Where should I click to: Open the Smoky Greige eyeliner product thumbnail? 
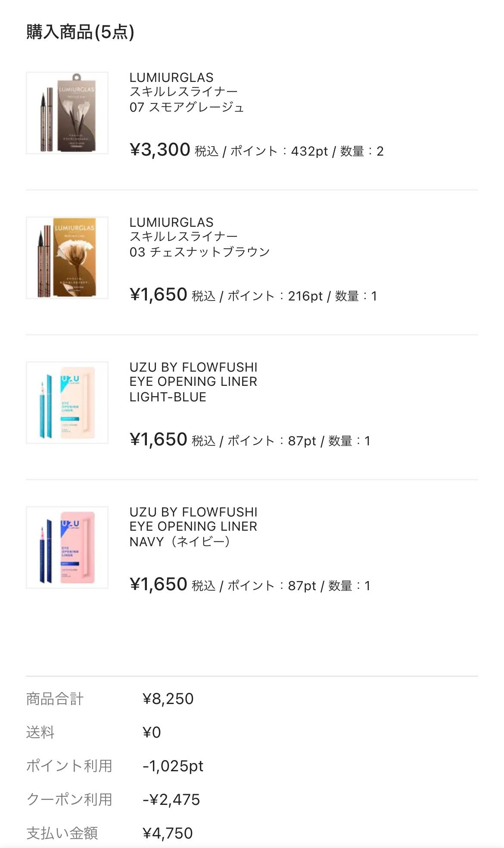coord(67,113)
